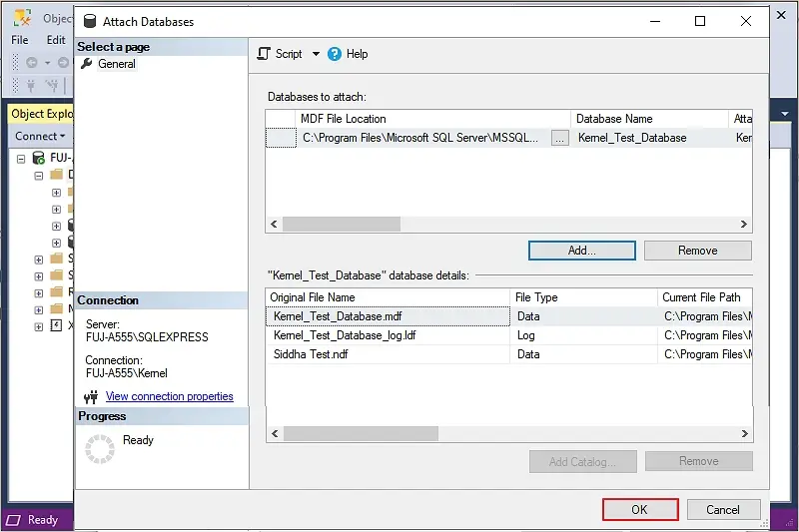Image resolution: width=799 pixels, height=532 pixels.
Task: Click the databases grid horizontal scrollbar thumb
Action: pos(342,224)
